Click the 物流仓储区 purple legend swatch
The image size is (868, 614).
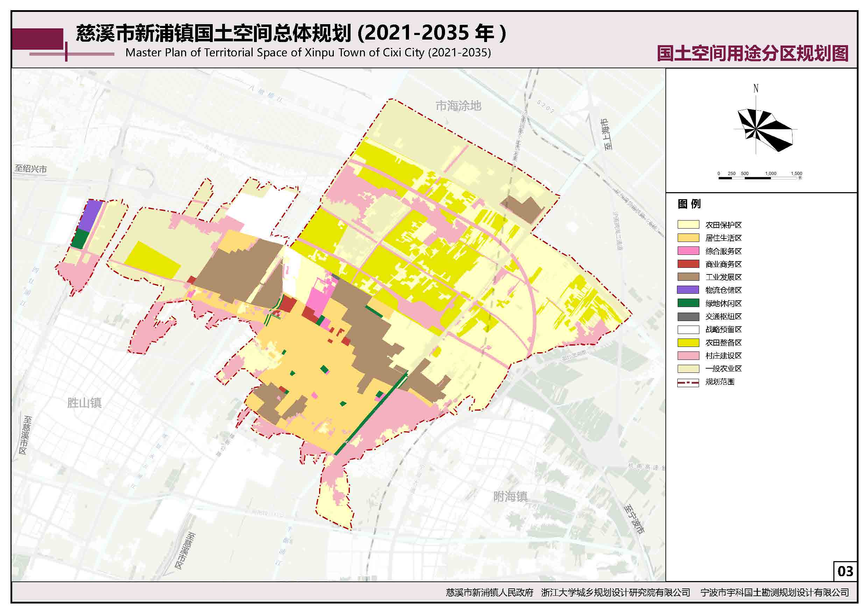tap(688, 290)
